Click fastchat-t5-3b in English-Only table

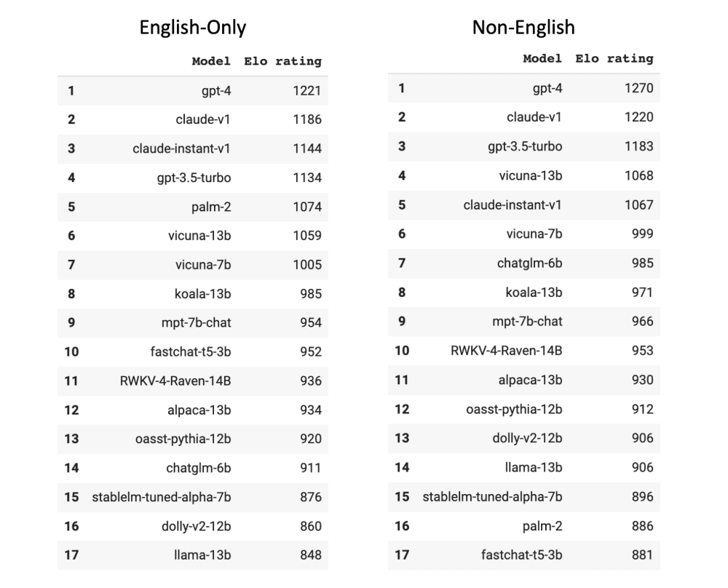[x=190, y=351]
